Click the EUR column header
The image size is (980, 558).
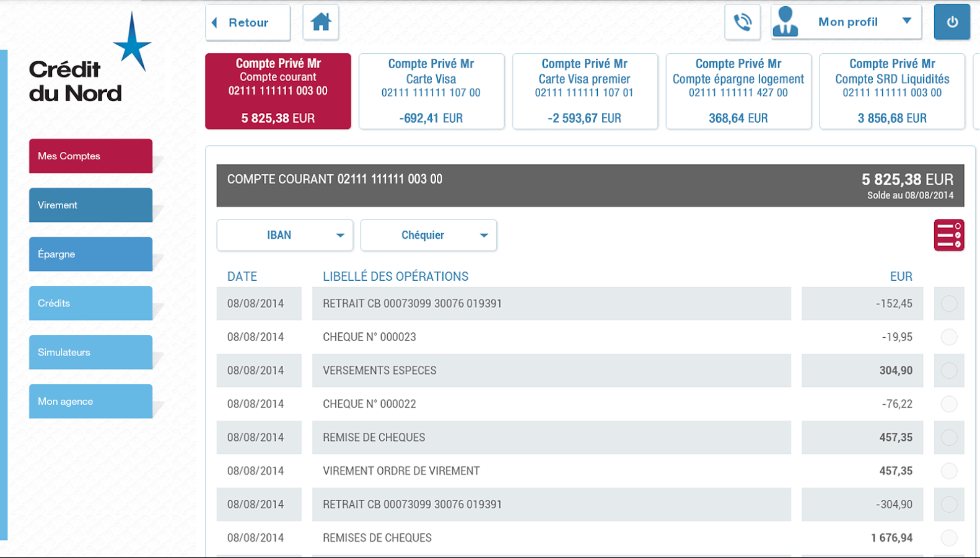(901, 277)
